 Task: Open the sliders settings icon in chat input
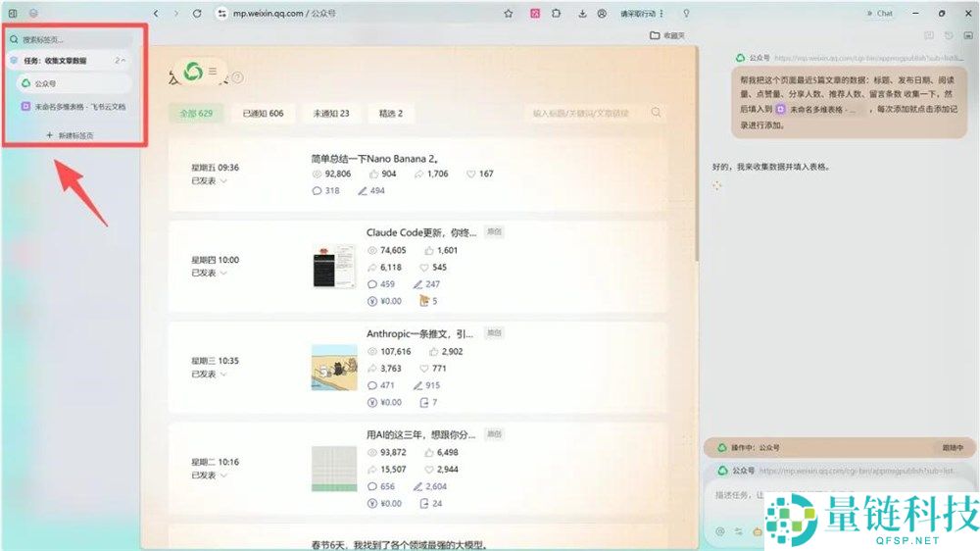point(739,531)
